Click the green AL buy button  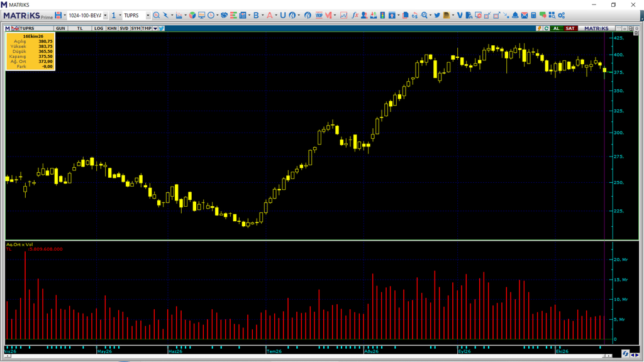tap(556, 28)
